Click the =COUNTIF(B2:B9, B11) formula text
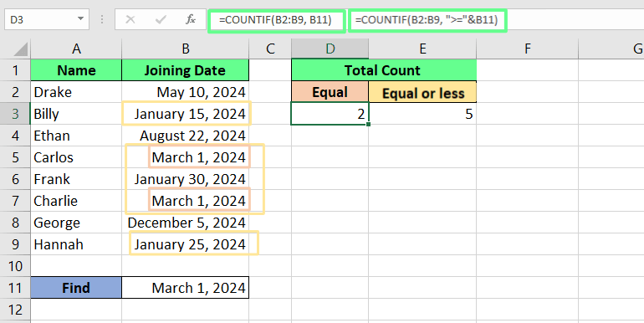644x323 pixels. click(x=275, y=20)
